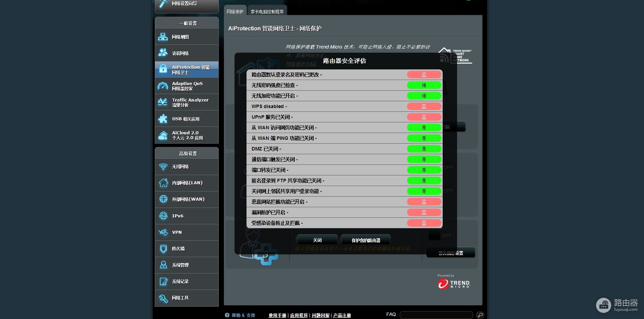Open Adaptive QoS gauge icon
644x319 pixels.
(163, 86)
